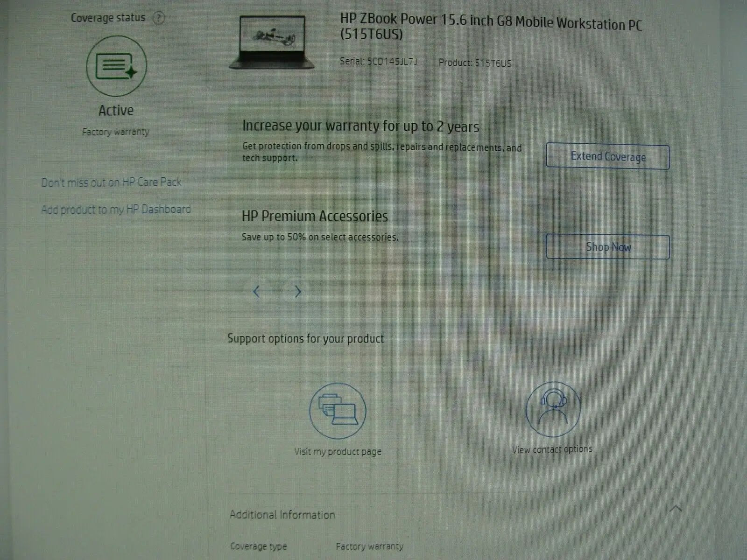Collapse the Additional Information section chevron
747x560 pixels.
pyautogui.click(x=675, y=508)
